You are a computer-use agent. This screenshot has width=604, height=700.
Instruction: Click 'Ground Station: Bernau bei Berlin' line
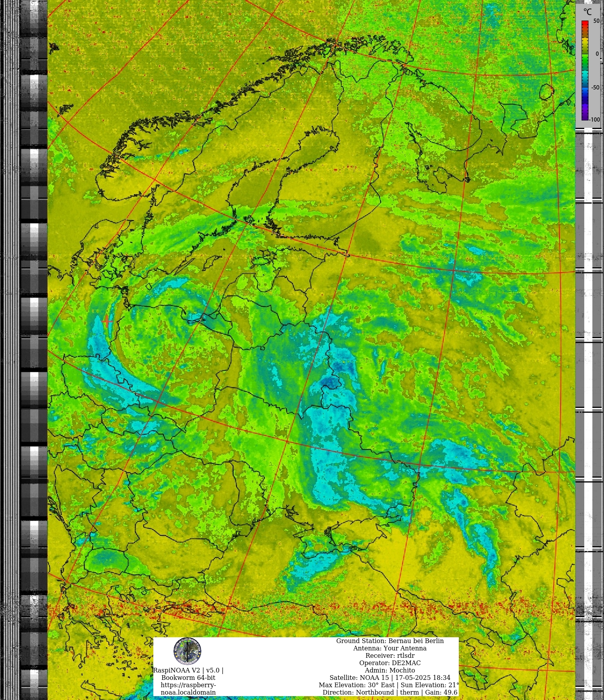point(390,641)
